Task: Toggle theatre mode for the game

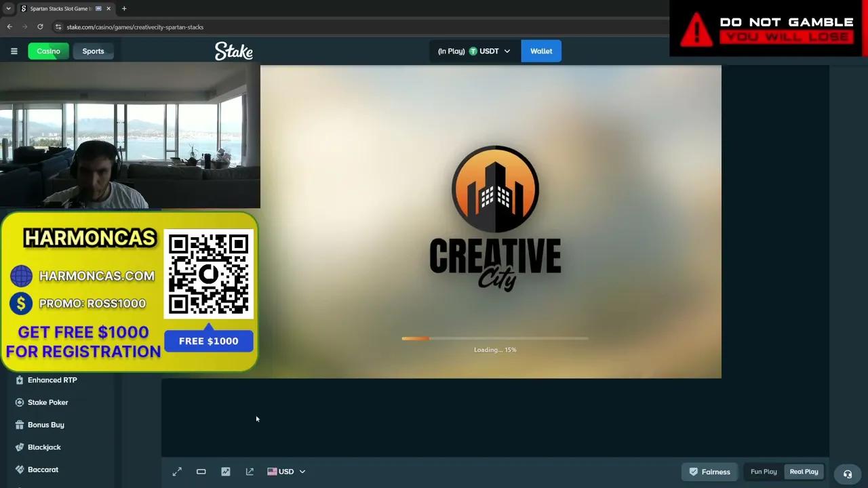Action: click(201, 471)
